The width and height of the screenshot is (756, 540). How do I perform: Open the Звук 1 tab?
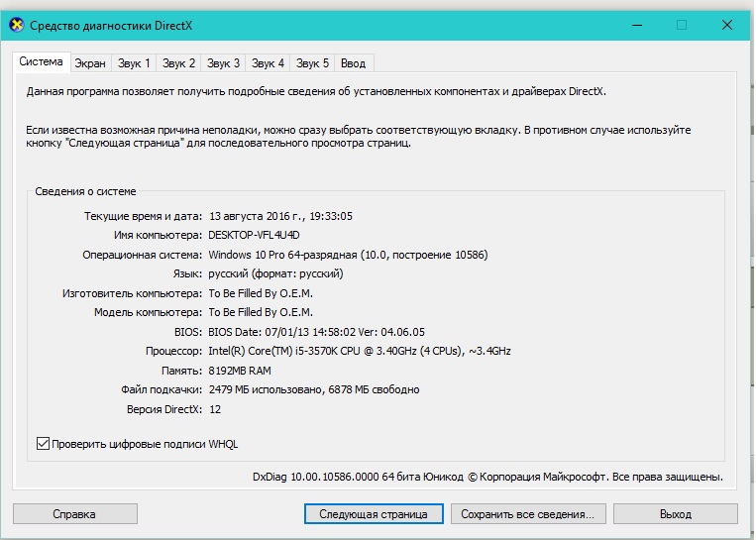tap(134, 63)
